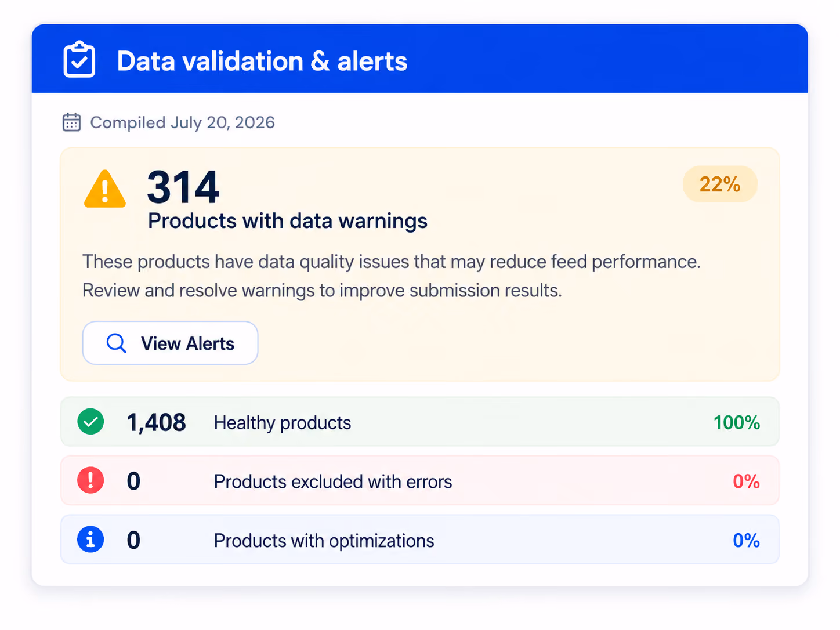Click the 100% healthy percentage

pyautogui.click(x=737, y=422)
